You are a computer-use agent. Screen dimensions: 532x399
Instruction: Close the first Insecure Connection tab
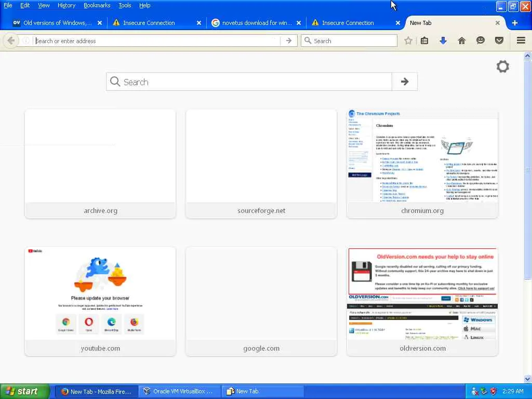(199, 23)
